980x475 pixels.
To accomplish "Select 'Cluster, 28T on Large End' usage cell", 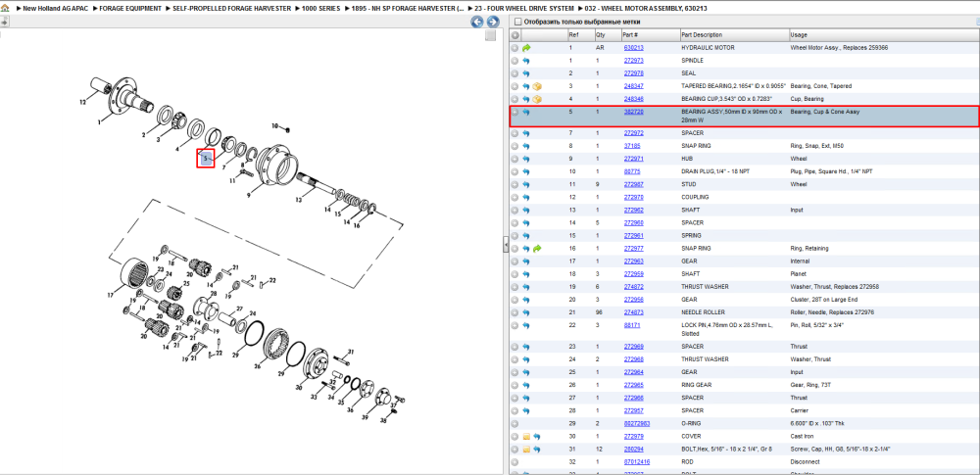I will point(822,300).
